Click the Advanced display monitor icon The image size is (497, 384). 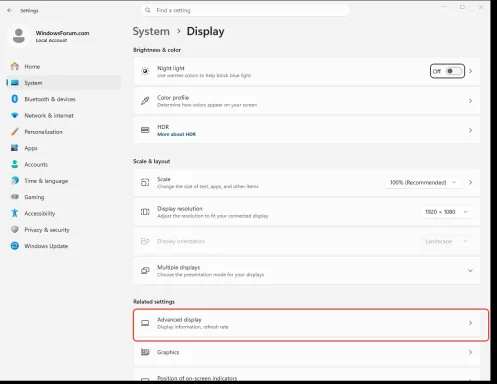[145, 323]
